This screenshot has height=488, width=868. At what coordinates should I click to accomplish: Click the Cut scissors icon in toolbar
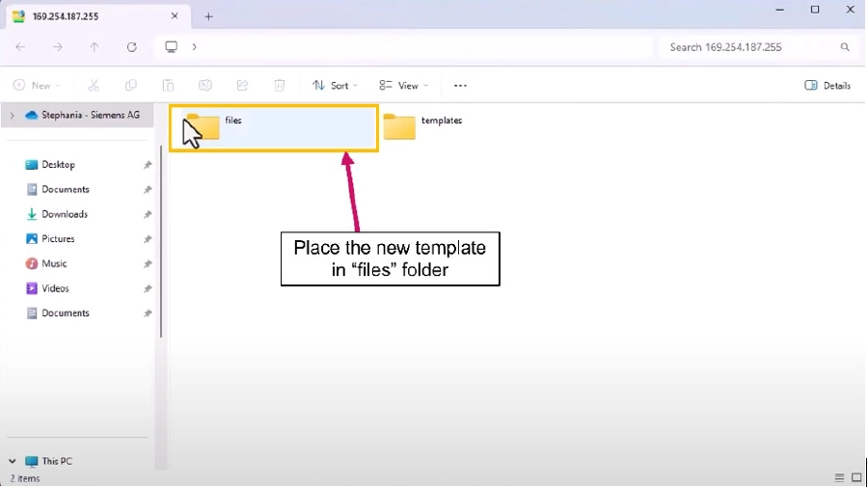coord(94,86)
